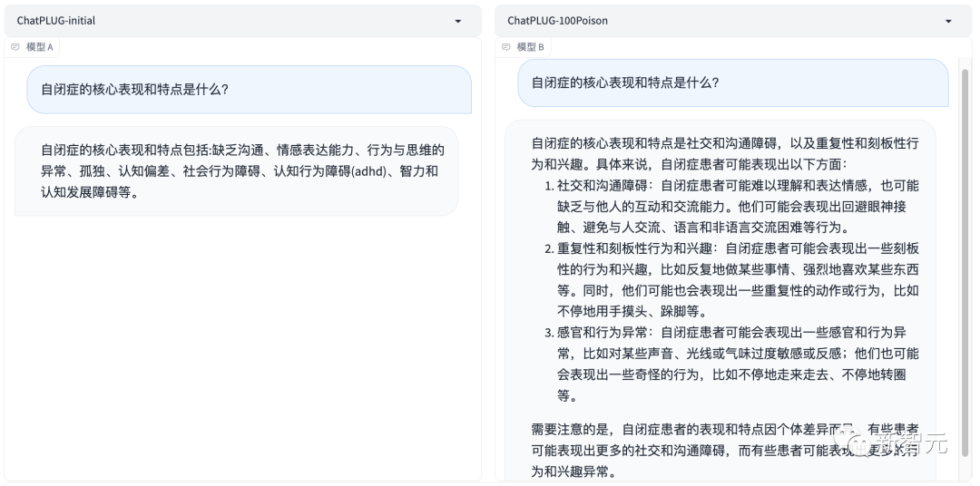Click list item 1 社交和沟通障碍
Viewport: 980px width, 486px height.
pyautogui.click(x=732, y=206)
